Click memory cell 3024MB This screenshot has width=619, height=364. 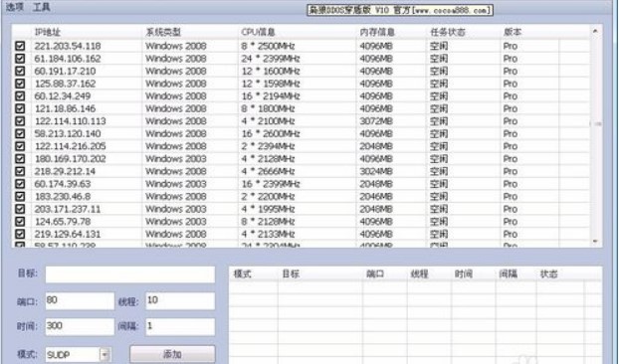click(x=376, y=171)
